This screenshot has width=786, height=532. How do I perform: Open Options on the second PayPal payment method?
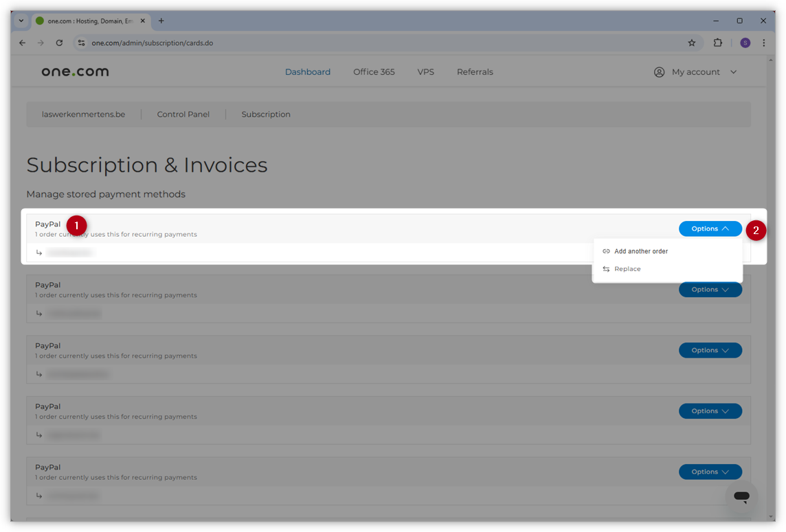[x=710, y=289]
